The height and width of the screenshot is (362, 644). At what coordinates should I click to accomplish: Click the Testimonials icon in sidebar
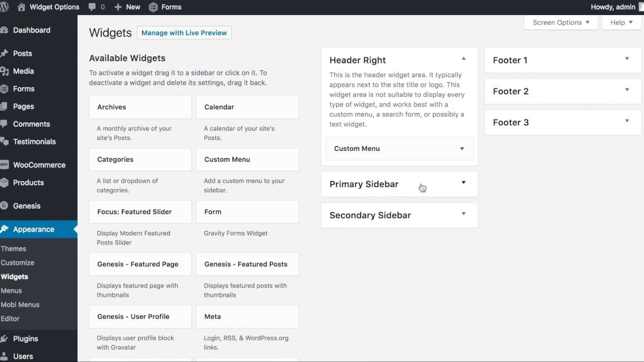(x=4, y=141)
